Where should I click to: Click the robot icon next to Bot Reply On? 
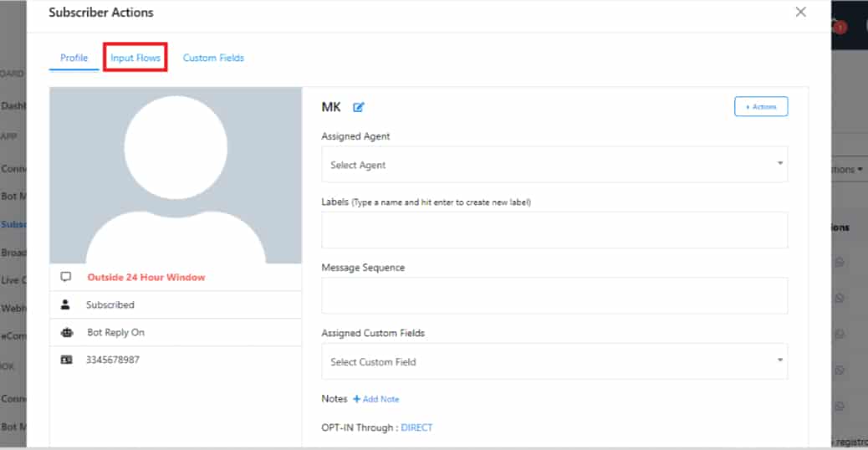click(67, 332)
